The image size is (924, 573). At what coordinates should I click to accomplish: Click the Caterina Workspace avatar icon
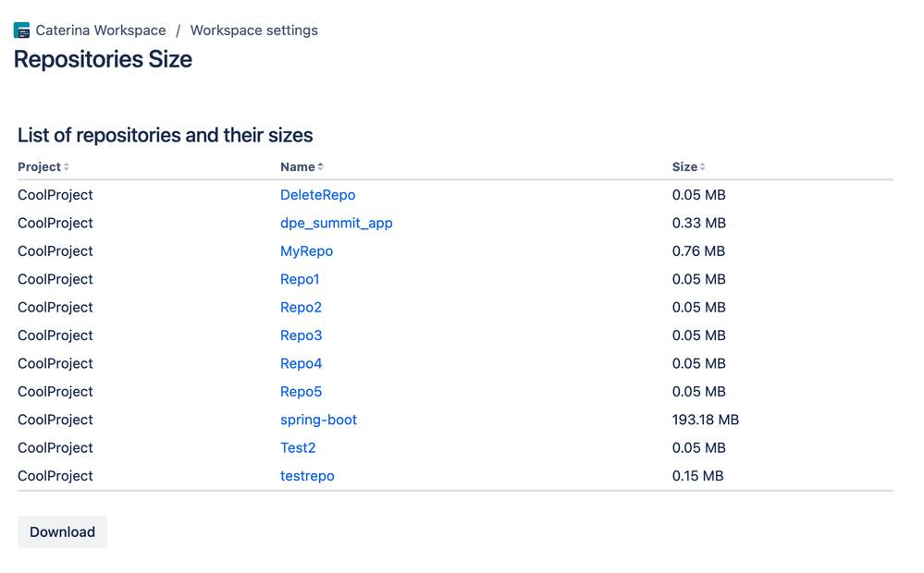pos(22,30)
